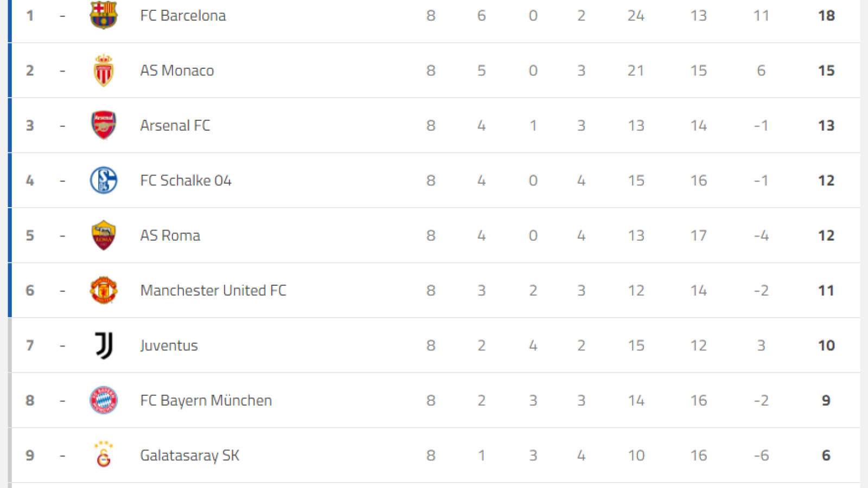Select the Arsenal FC team name

point(175,125)
